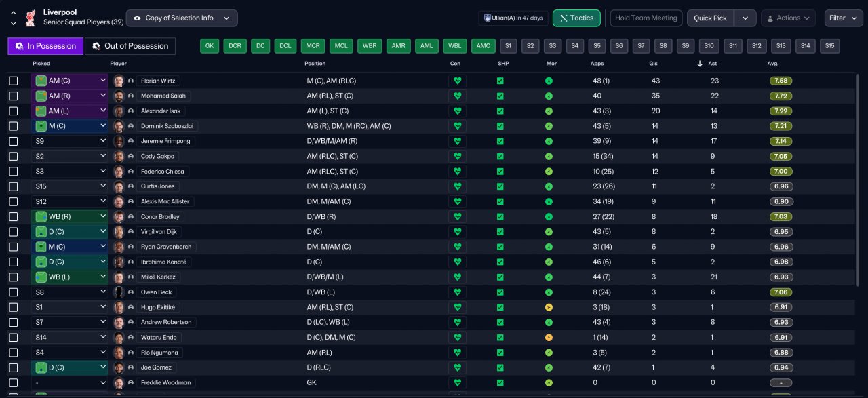Click Cody Gakpo's condition heart icon
The width and height of the screenshot is (868, 398).
tap(458, 156)
